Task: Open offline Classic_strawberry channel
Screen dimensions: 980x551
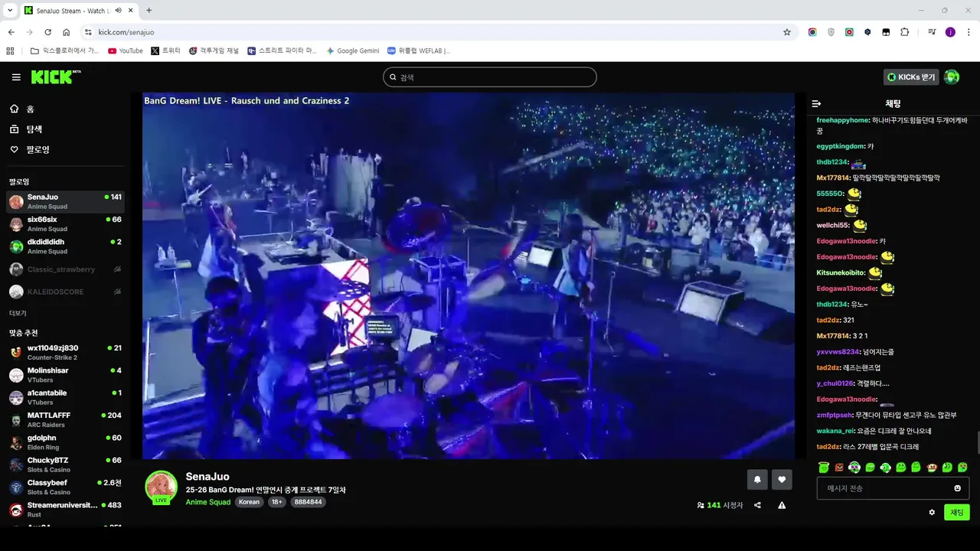Action: (65, 269)
